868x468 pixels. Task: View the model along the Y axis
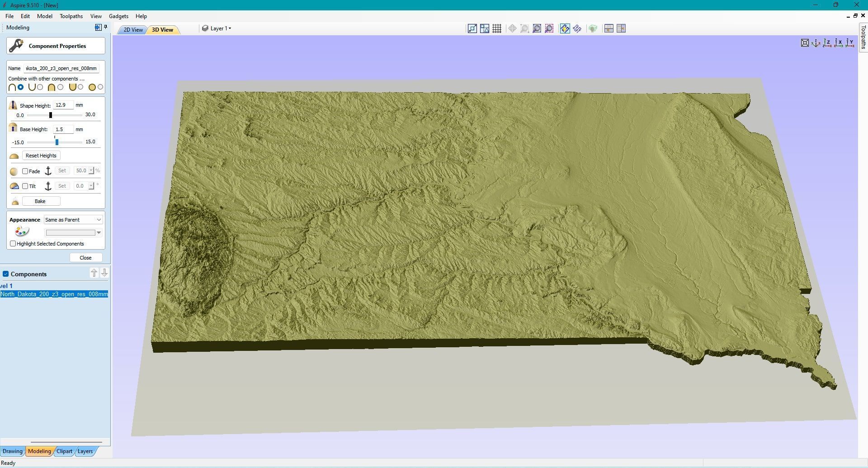[x=850, y=43]
